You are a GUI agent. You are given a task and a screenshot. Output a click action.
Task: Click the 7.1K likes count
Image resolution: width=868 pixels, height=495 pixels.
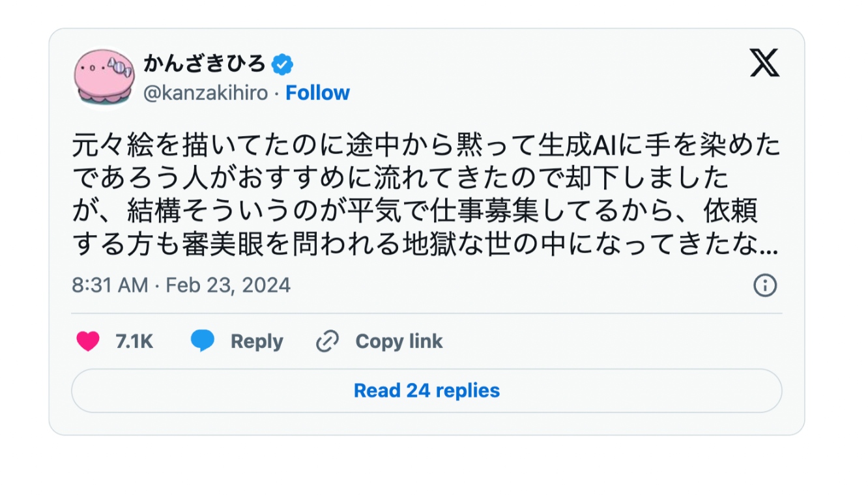coord(134,341)
